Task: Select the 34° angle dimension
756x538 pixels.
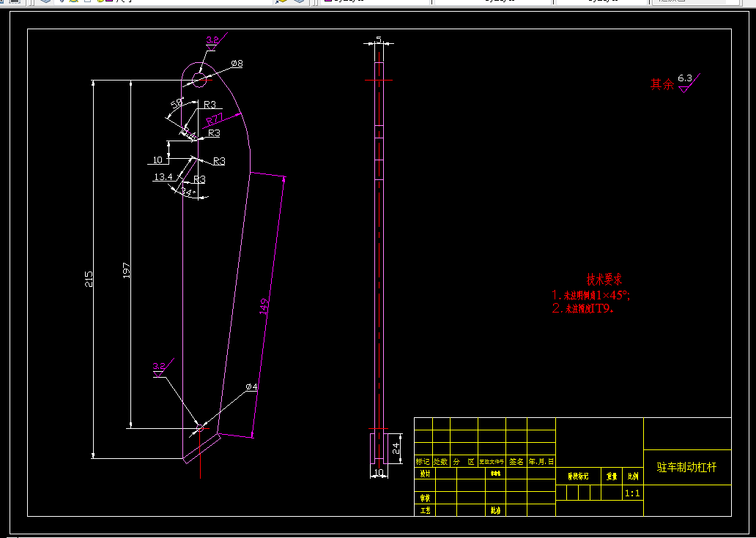Action: (x=188, y=193)
